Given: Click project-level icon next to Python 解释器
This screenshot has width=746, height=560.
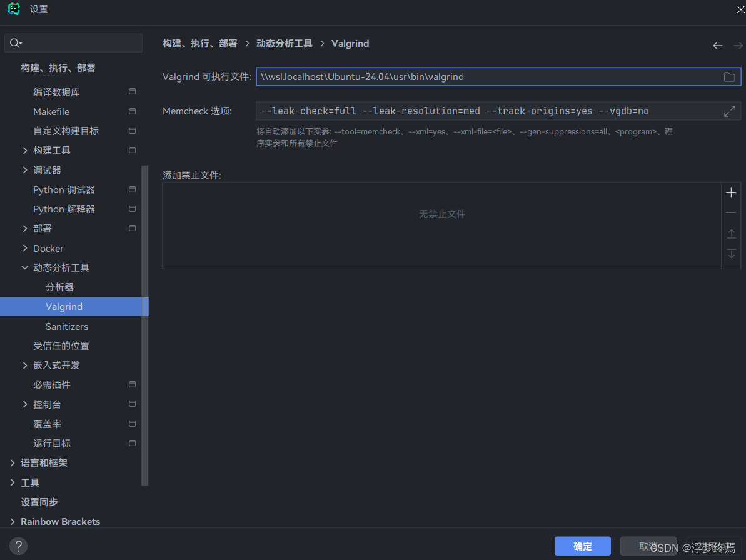Looking at the screenshot, I should (133, 209).
